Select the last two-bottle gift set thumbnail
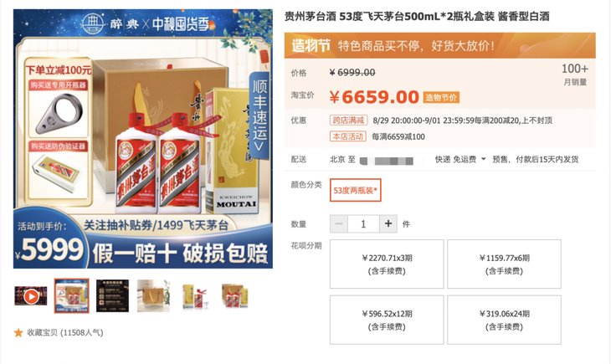 coord(235,296)
